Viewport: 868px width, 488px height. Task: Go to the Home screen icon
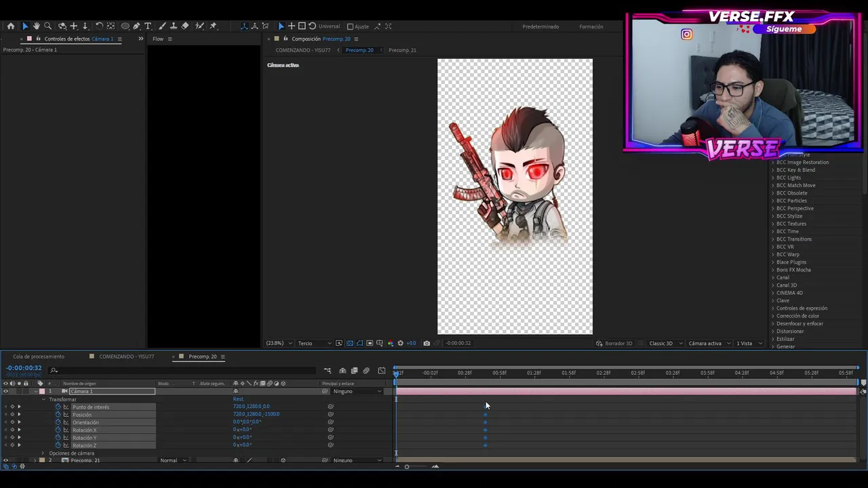[x=11, y=26]
